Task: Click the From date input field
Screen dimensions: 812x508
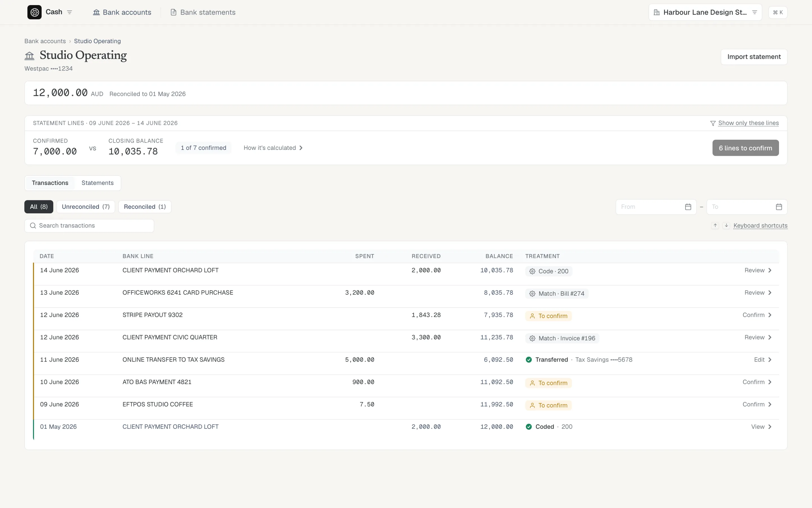Action: coord(656,207)
